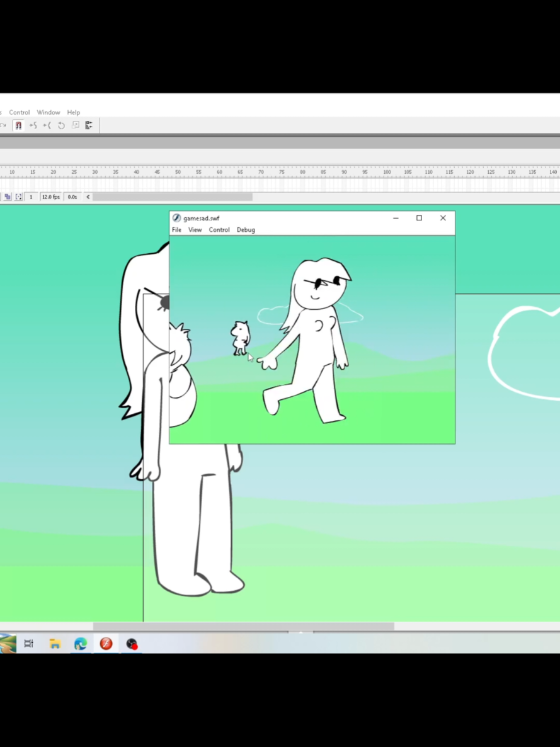Click the Straighten icon
This screenshot has height=747, width=560.
47,125
